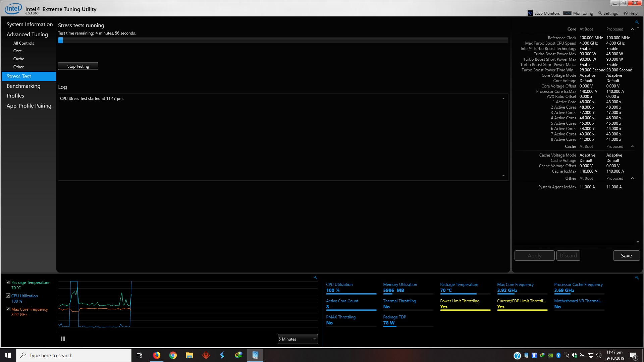Click the Thermal Throttling No tile
This screenshot has height=362, width=644.
tap(408, 304)
